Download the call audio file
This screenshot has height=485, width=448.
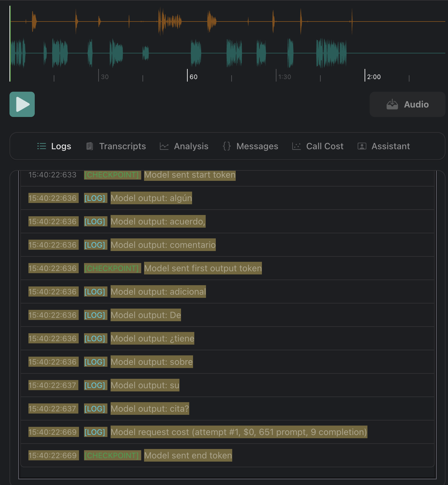pyautogui.click(x=407, y=104)
